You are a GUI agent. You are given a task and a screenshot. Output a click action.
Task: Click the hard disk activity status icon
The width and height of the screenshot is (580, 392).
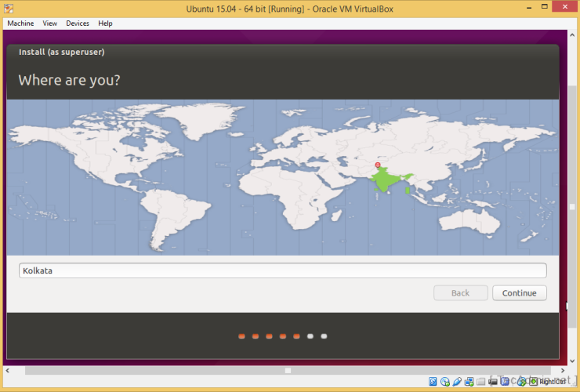point(433,382)
